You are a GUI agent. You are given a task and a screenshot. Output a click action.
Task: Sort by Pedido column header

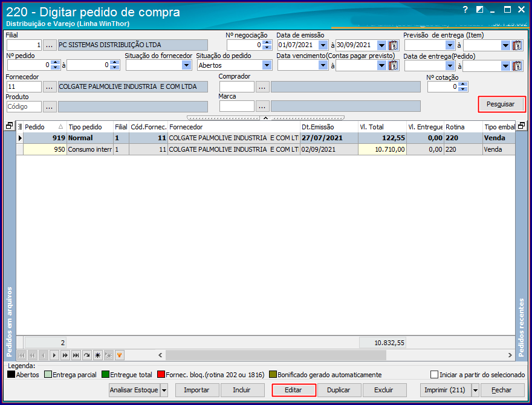click(x=45, y=127)
